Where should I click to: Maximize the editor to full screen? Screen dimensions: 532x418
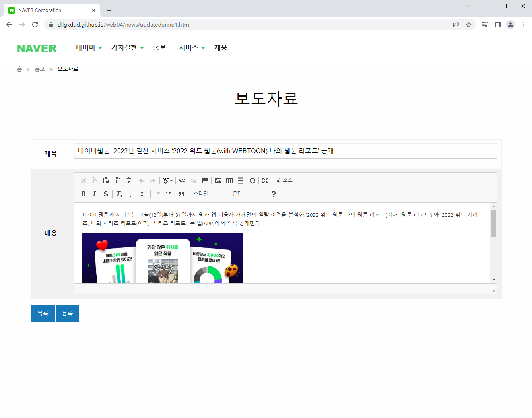click(265, 180)
